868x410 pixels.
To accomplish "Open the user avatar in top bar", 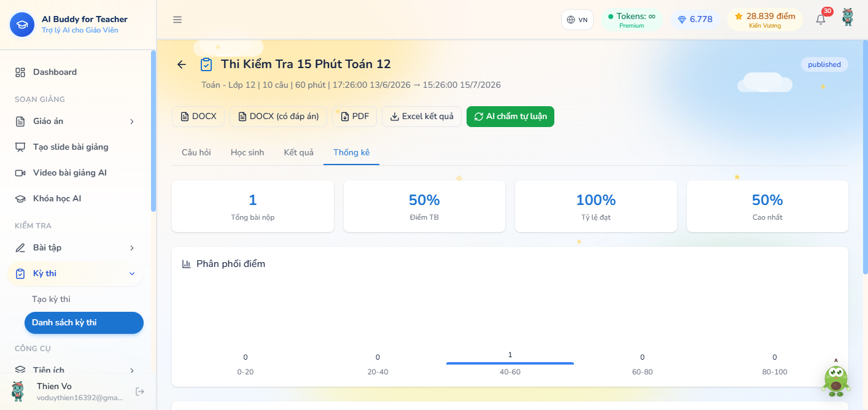I will pyautogui.click(x=848, y=17).
